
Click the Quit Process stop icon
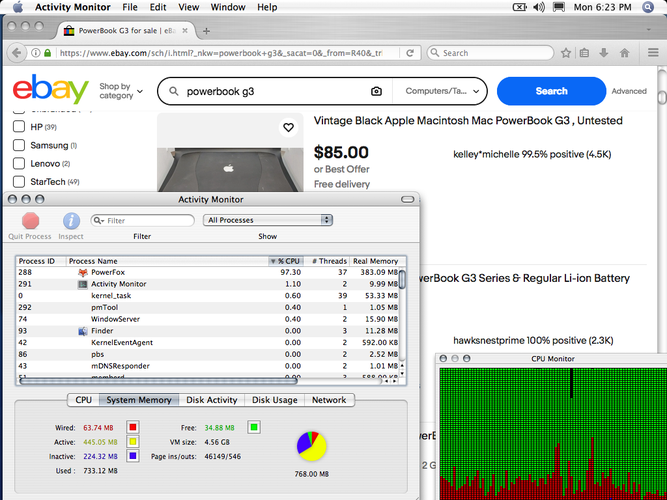coord(30,221)
